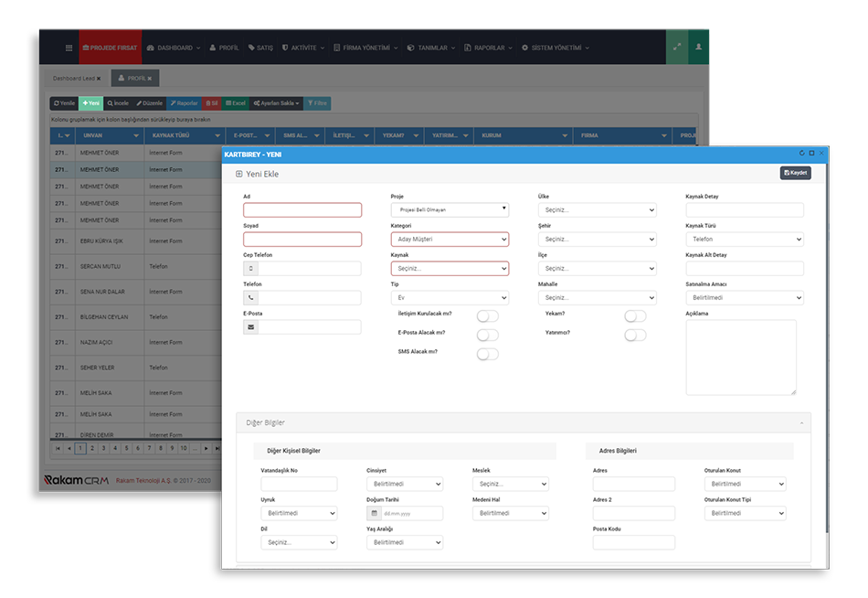Image resolution: width=868 pixels, height=598 pixels.
Task: Toggle the SMS Alacak mı? switch
Action: pyautogui.click(x=488, y=354)
